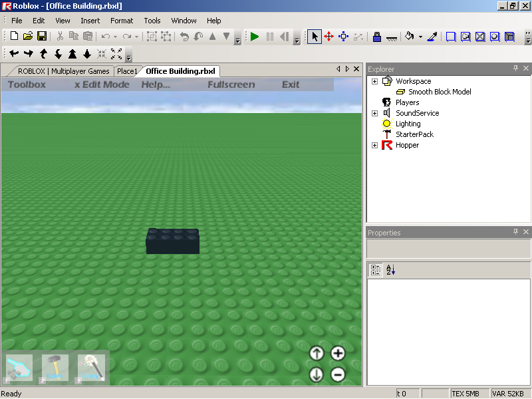The height and width of the screenshot is (399, 532).
Task: Select Lighting in the Explorer tree
Action: point(408,124)
